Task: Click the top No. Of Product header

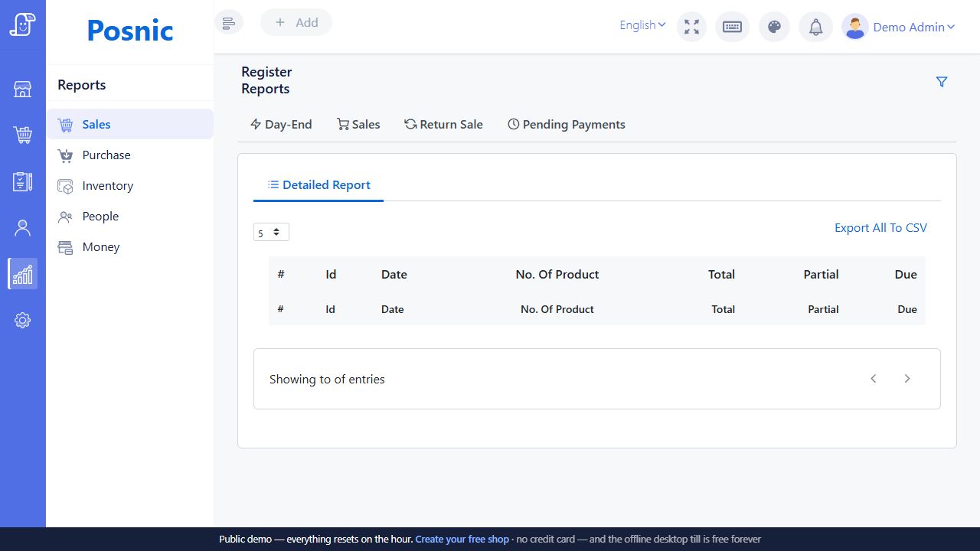Action: point(557,274)
